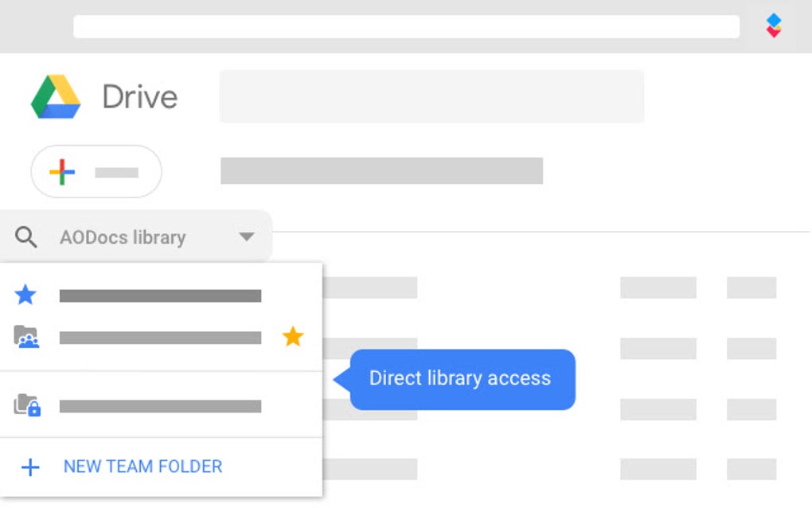Screen dimensions: 812x508
Task: Click the plus icon beside NEW TEAM FOLDER
Action: [30, 467]
